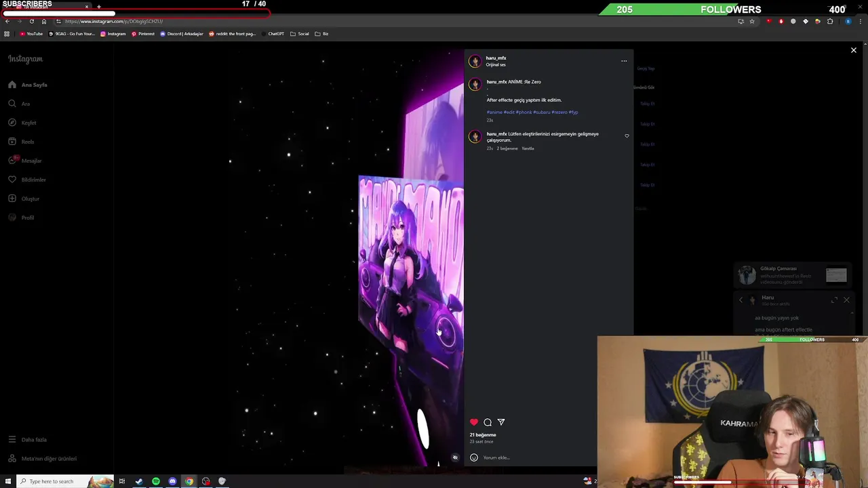868x488 pixels.
Task: Close the Haru chat popup
Action: coord(846,300)
